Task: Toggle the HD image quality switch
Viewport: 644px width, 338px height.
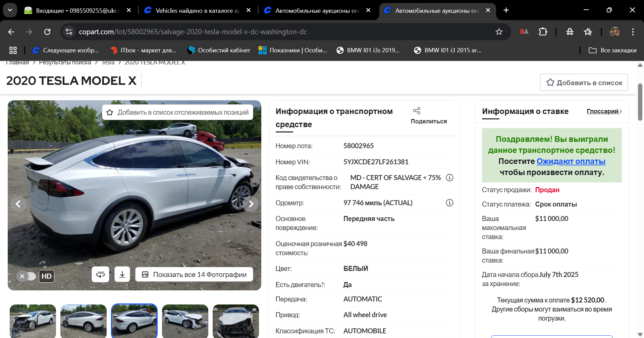Action: pos(26,276)
